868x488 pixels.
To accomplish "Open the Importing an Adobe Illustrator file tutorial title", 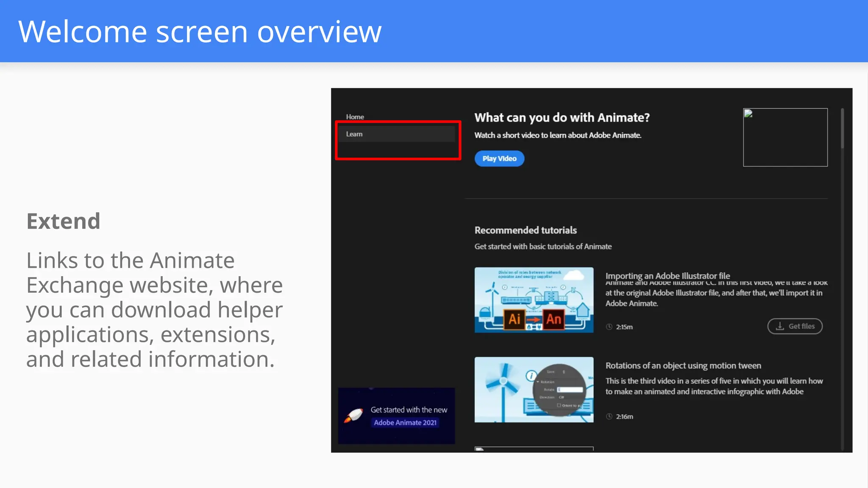I will tap(668, 275).
